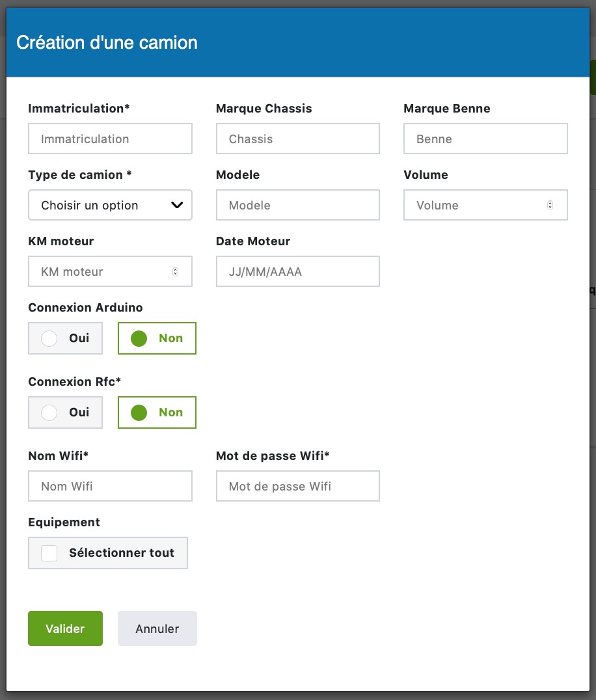
Task: Click the KM moteur stepper arrows
Action: pos(175,271)
